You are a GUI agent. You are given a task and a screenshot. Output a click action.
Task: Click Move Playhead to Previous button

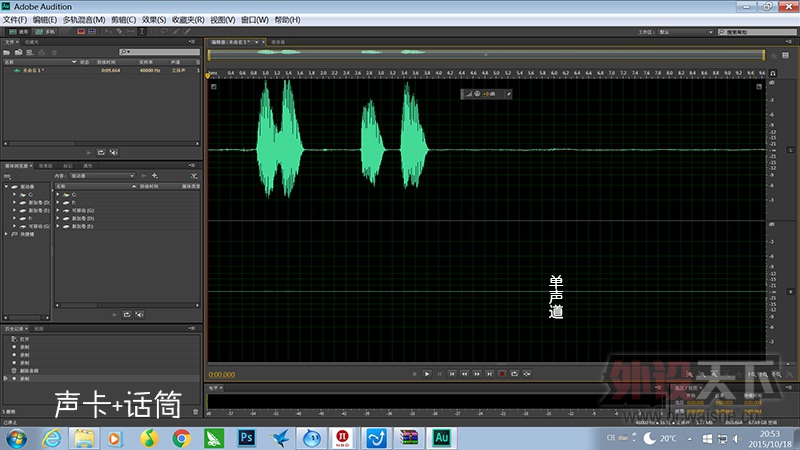pos(452,374)
